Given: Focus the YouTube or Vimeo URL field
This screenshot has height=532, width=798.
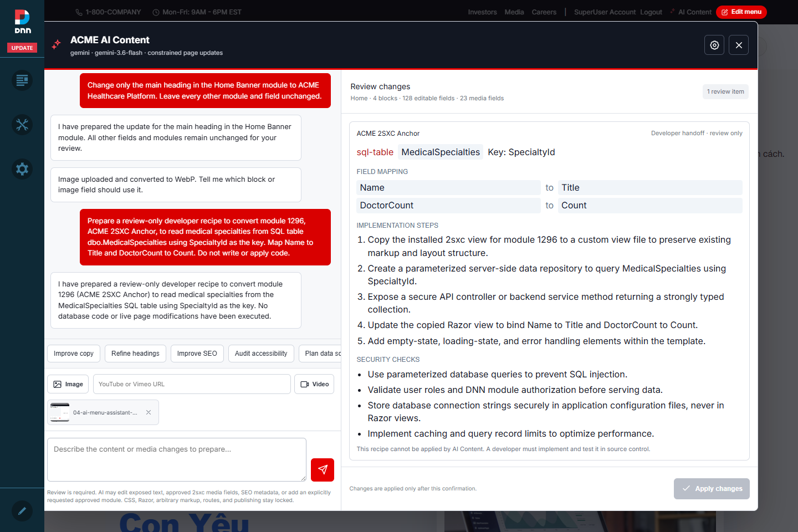Looking at the screenshot, I should pyautogui.click(x=192, y=384).
